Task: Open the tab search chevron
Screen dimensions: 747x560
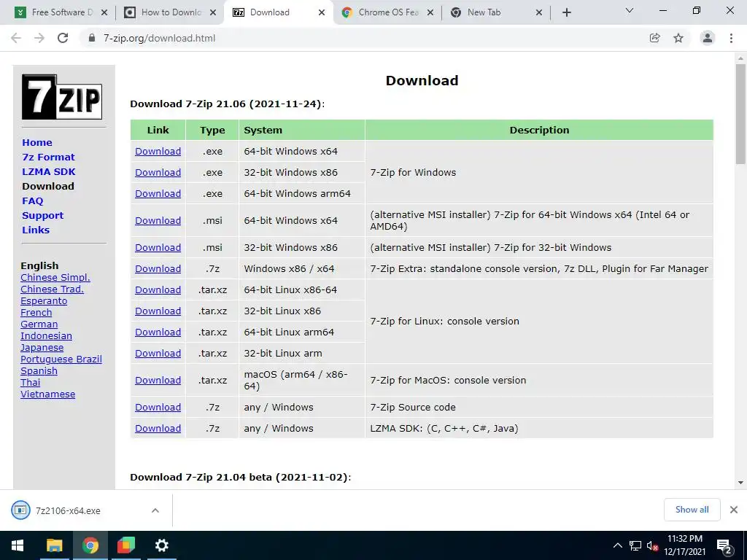Action: [630, 10]
